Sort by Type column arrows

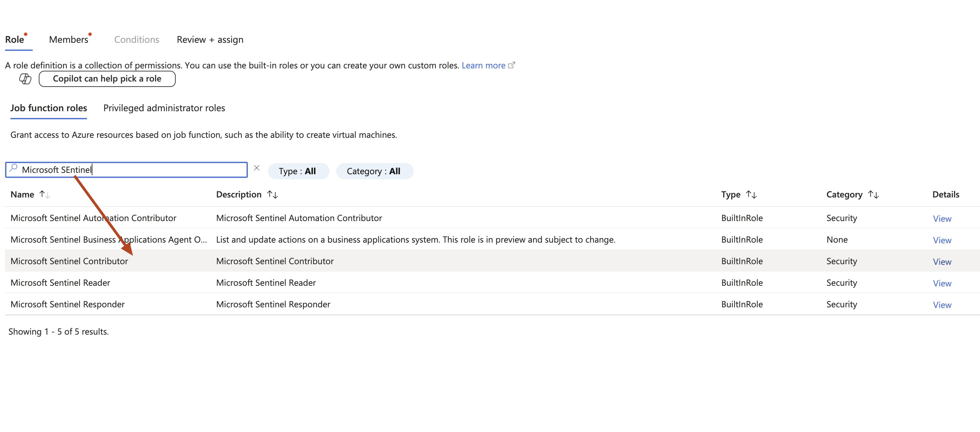coord(751,194)
